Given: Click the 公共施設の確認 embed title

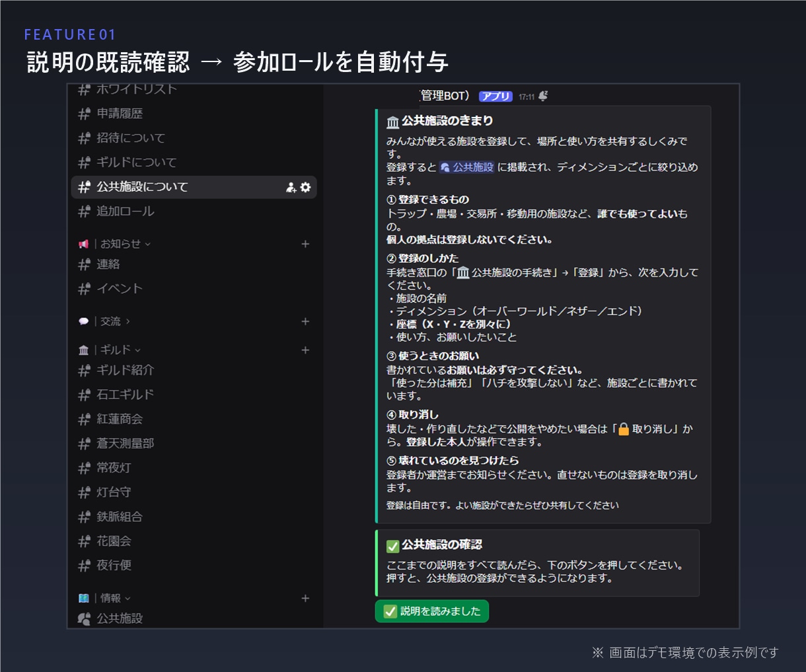Looking at the screenshot, I should [x=442, y=544].
